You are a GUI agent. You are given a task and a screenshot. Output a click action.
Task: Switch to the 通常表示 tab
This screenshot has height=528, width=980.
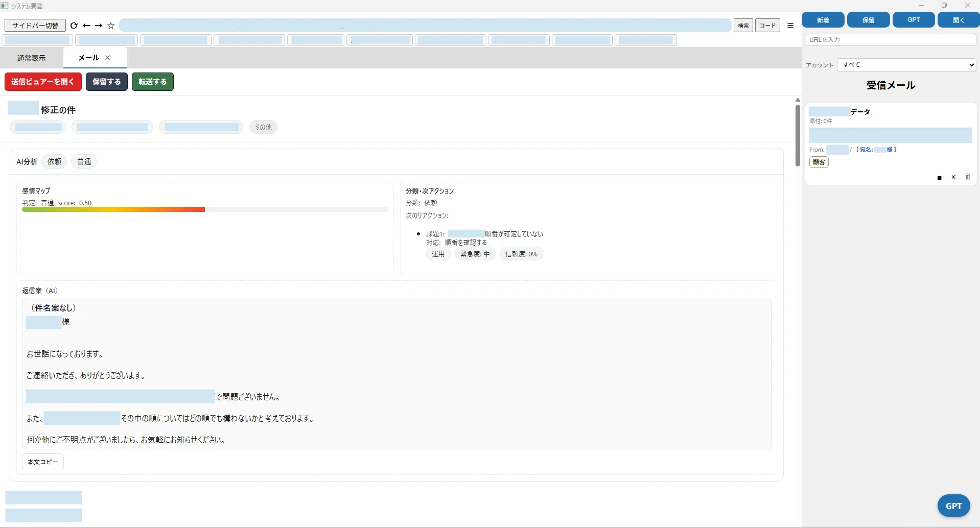(x=31, y=58)
